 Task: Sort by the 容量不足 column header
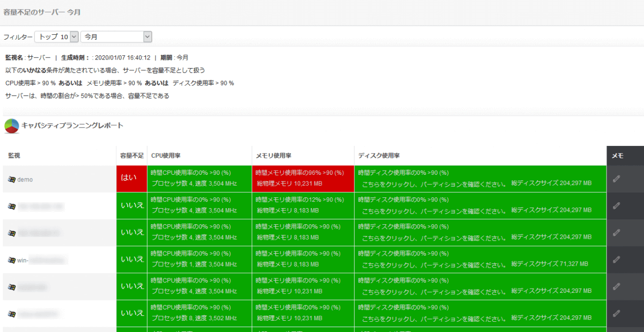131,156
